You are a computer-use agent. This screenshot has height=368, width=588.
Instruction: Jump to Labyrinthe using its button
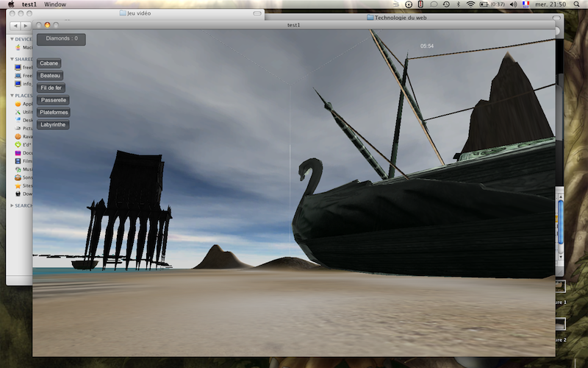click(53, 125)
